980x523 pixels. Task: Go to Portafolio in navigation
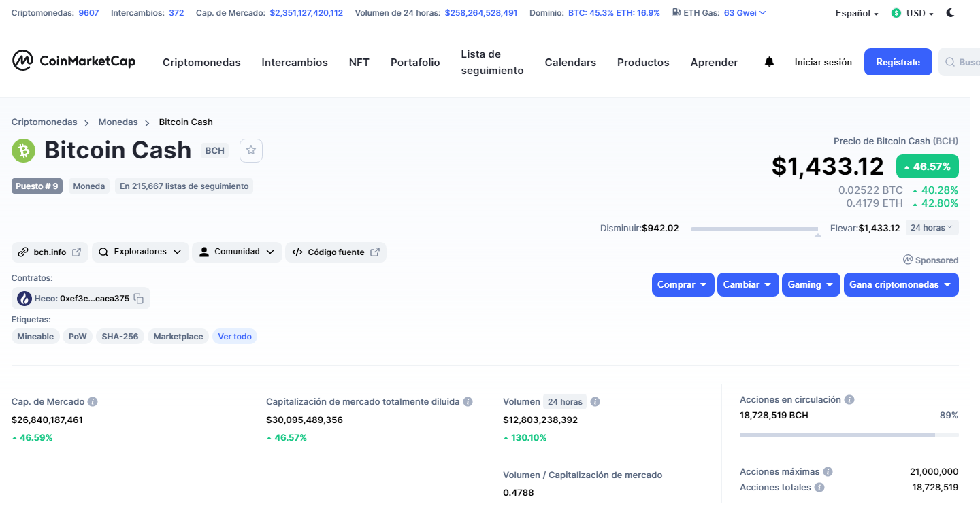point(415,62)
